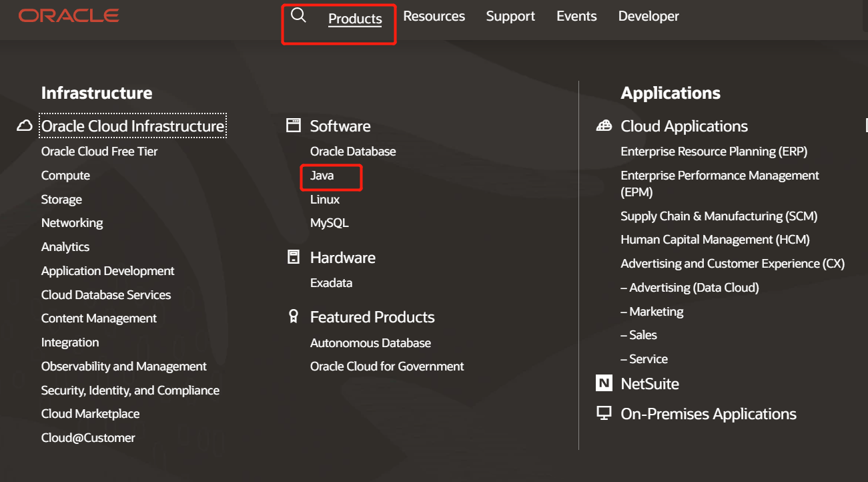Viewport: 868px width, 482px height.
Task: Visit the Cloud Marketplace link
Action: click(90, 414)
